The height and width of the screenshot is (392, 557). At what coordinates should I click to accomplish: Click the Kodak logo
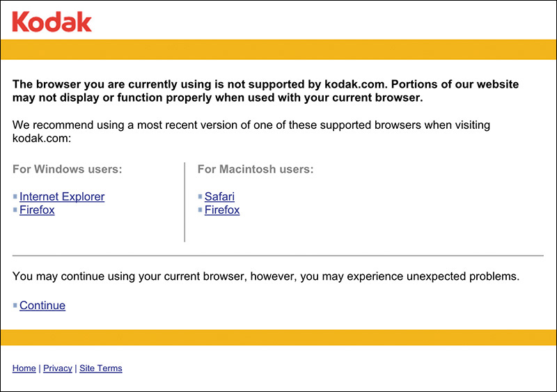point(52,22)
